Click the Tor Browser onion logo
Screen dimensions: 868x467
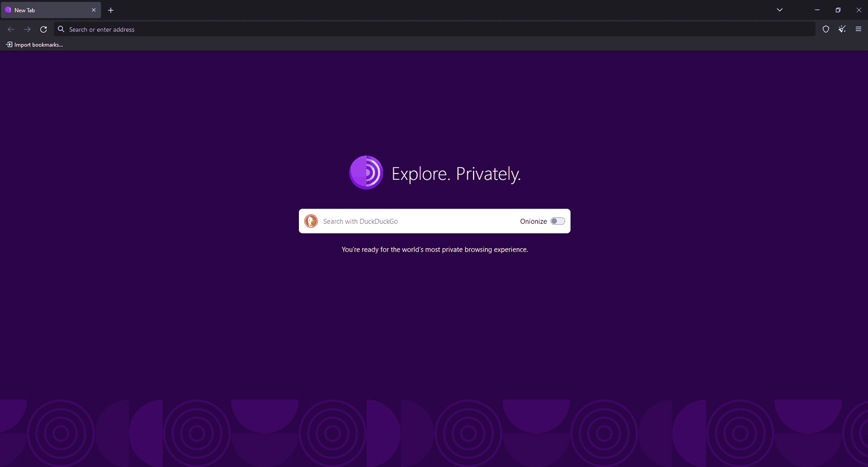click(x=366, y=172)
